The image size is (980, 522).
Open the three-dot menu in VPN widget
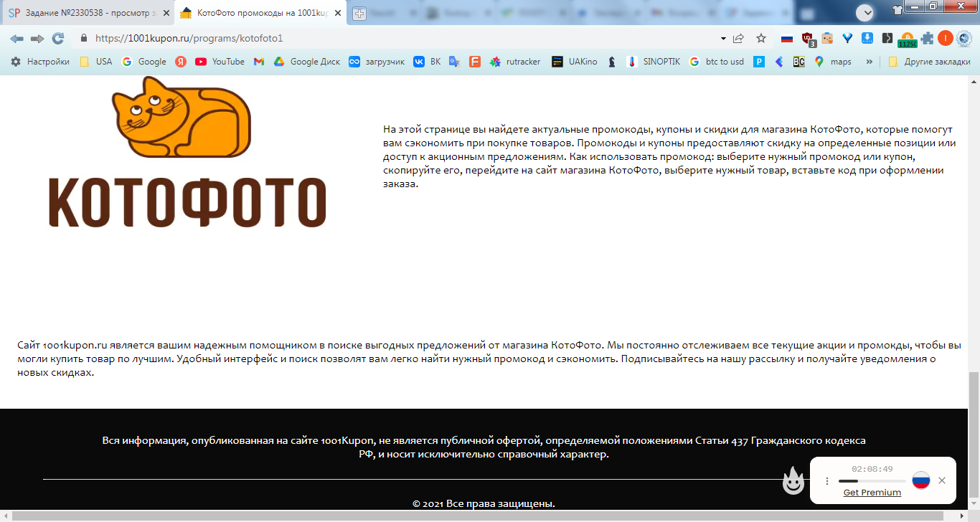827,481
